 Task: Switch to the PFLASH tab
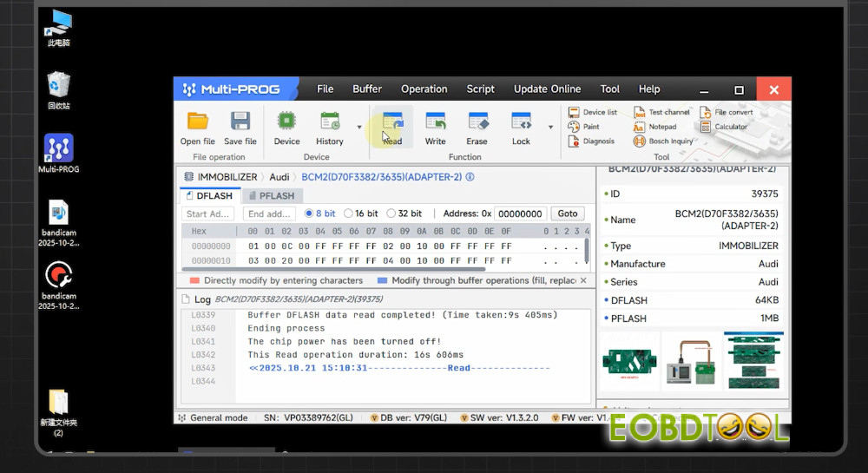(x=273, y=196)
